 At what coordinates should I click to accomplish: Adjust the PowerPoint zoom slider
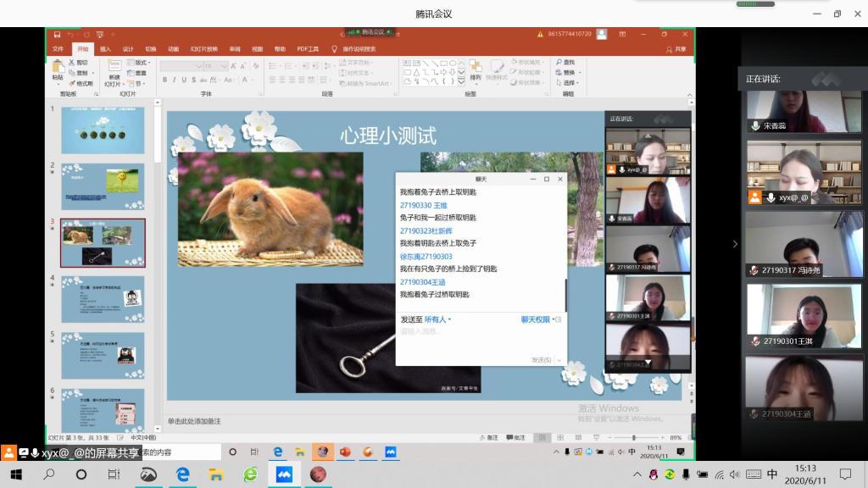tap(634, 438)
